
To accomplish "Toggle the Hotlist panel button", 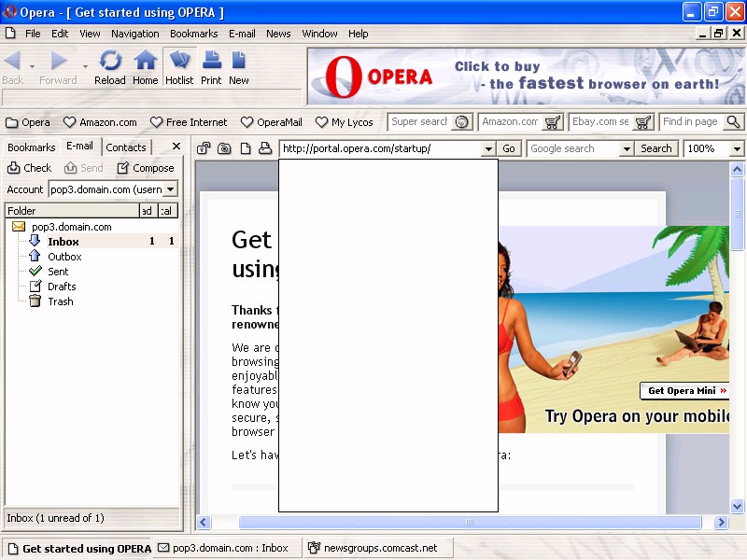I will (x=179, y=67).
